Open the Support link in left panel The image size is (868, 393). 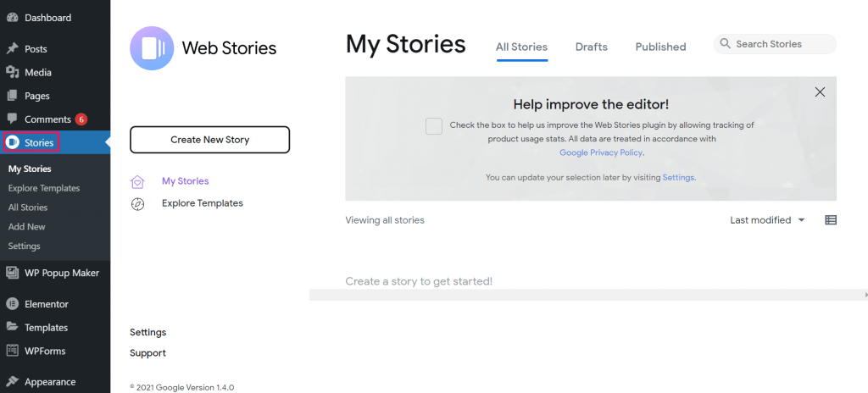click(x=147, y=352)
